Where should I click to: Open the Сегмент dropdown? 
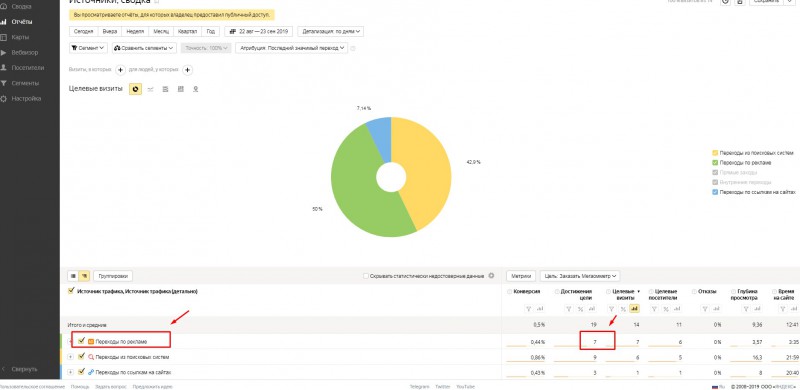[x=88, y=48]
